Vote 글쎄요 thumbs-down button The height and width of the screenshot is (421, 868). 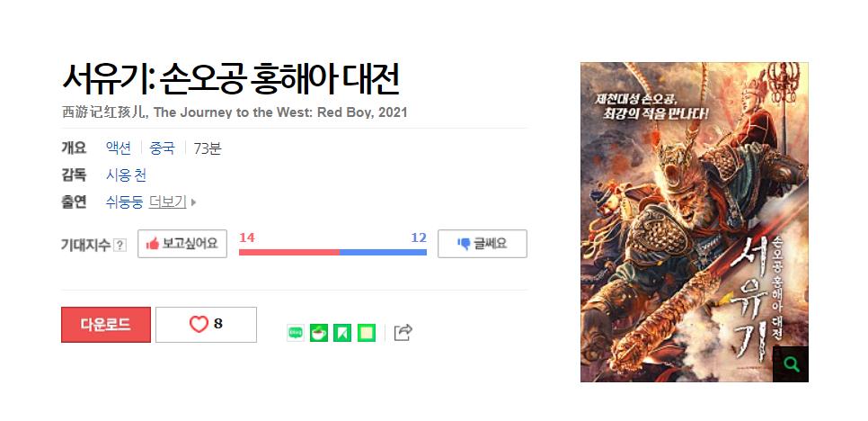click(x=483, y=244)
